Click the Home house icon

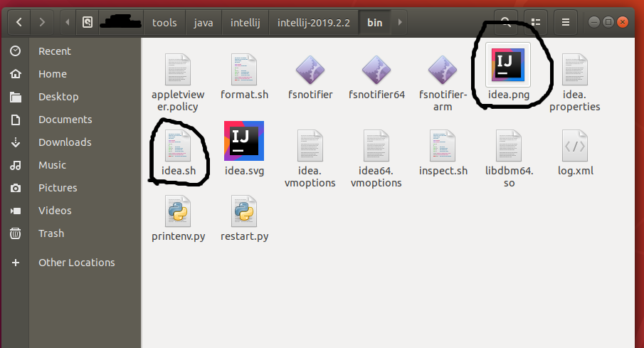point(15,74)
